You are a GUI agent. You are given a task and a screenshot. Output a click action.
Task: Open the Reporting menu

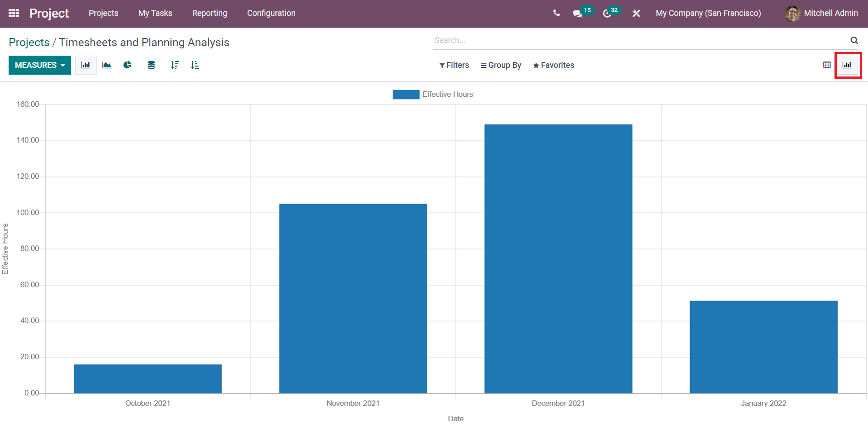click(210, 13)
